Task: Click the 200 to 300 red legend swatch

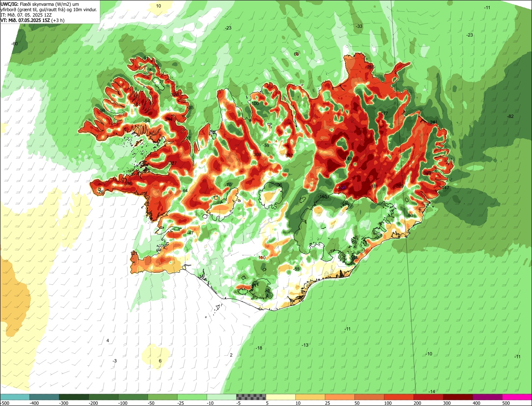Action: click(x=428, y=396)
